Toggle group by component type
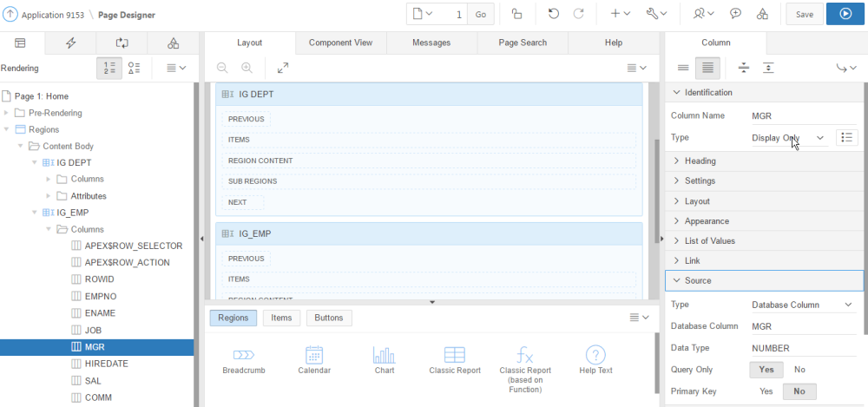 click(134, 68)
